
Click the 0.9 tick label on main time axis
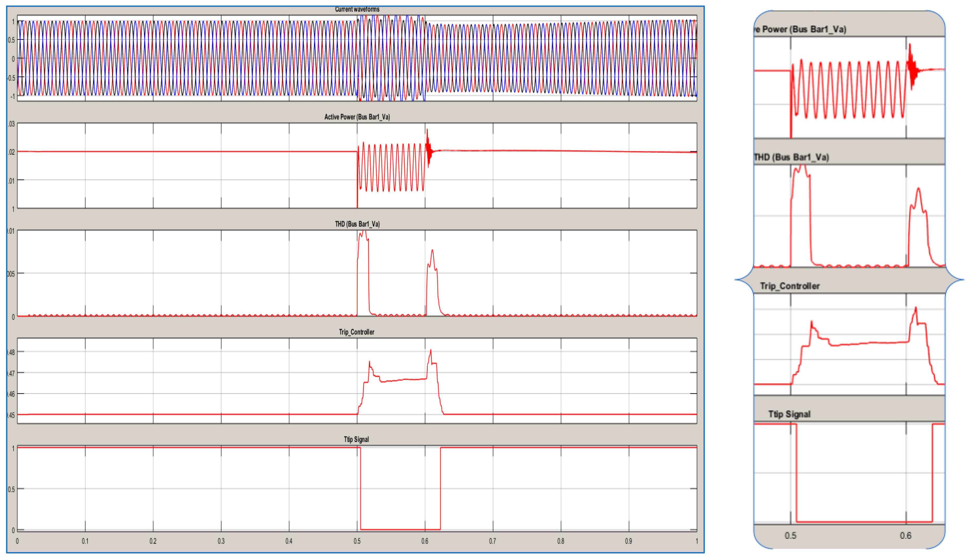pyautogui.click(x=628, y=541)
